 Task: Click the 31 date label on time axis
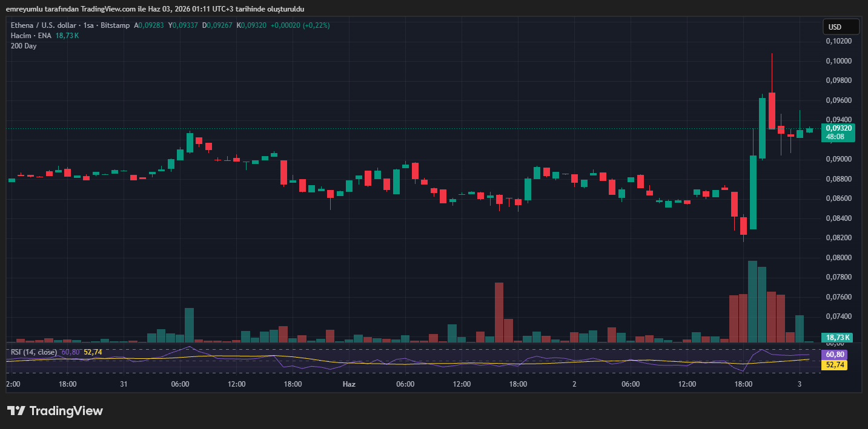124,384
